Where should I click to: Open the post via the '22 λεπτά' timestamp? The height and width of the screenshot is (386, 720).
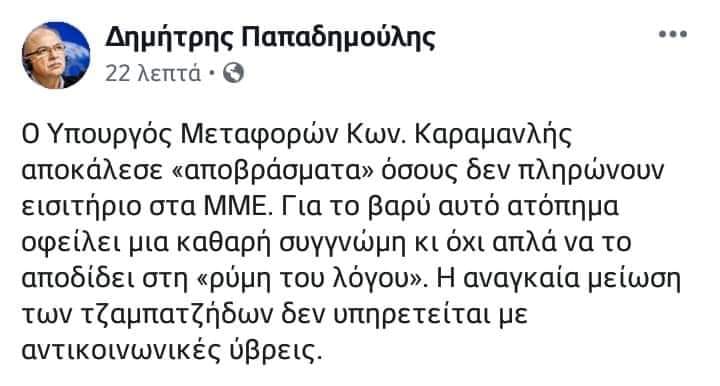tap(153, 73)
